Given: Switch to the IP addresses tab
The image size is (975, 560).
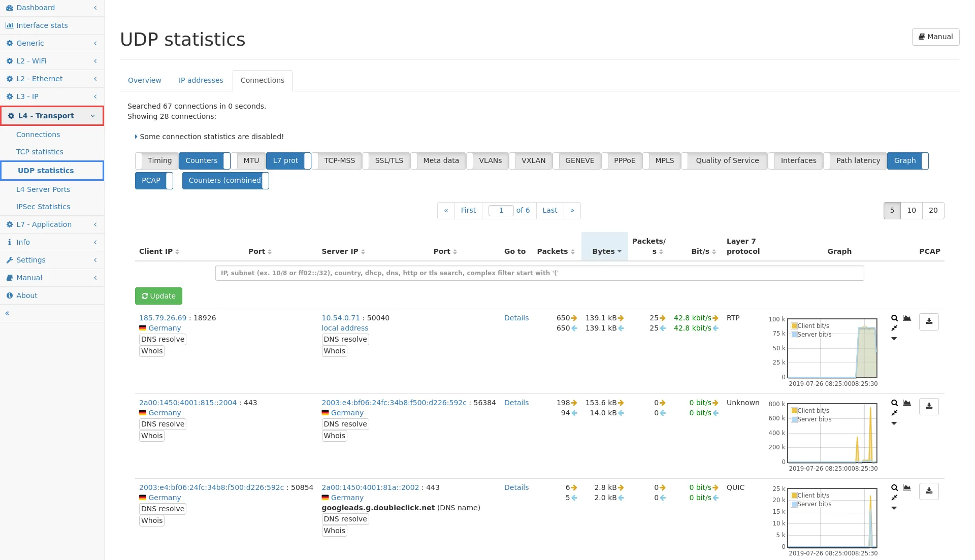Looking at the screenshot, I should click(x=201, y=80).
